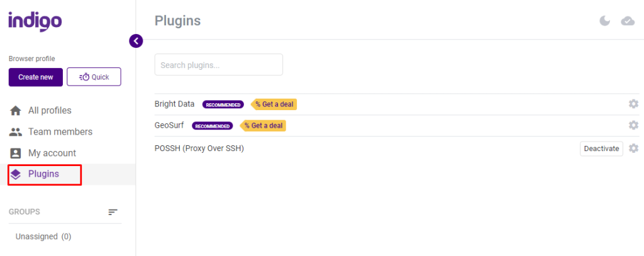Open the groups sort menu icon
Viewport: 644px width, 256px height.
click(x=113, y=212)
